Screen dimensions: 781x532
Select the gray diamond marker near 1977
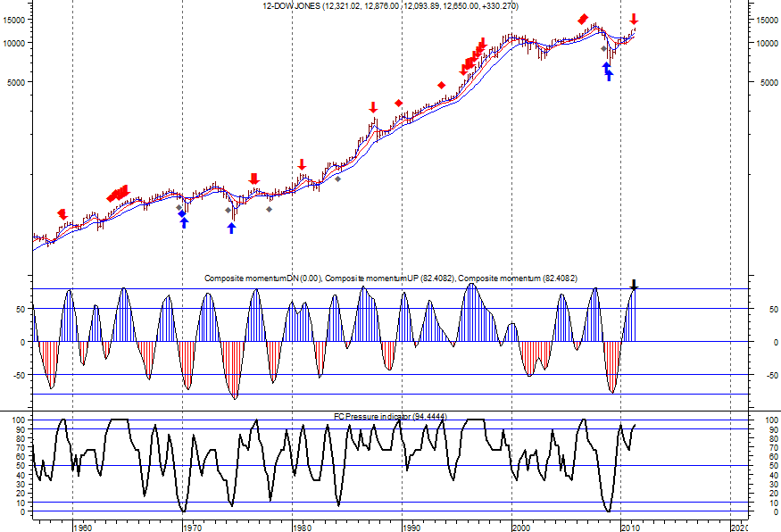click(269, 209)
